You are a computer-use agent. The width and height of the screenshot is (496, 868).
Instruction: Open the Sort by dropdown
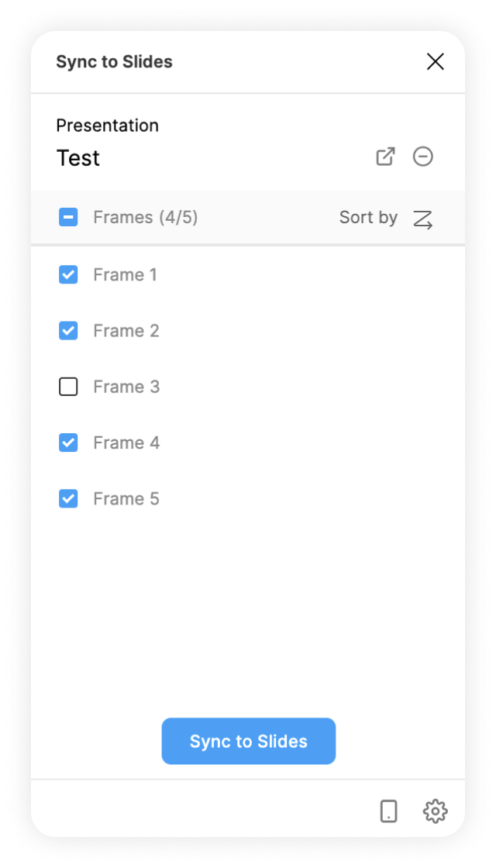click(369, 218)
